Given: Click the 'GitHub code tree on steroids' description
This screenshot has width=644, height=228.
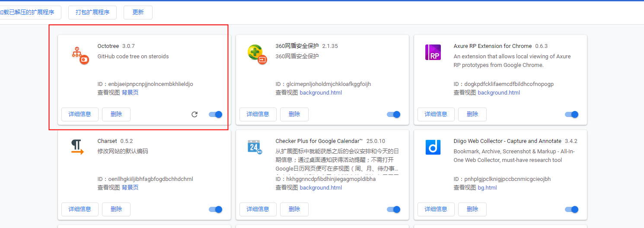Looking at the screenshot, I should click(133, 57).
